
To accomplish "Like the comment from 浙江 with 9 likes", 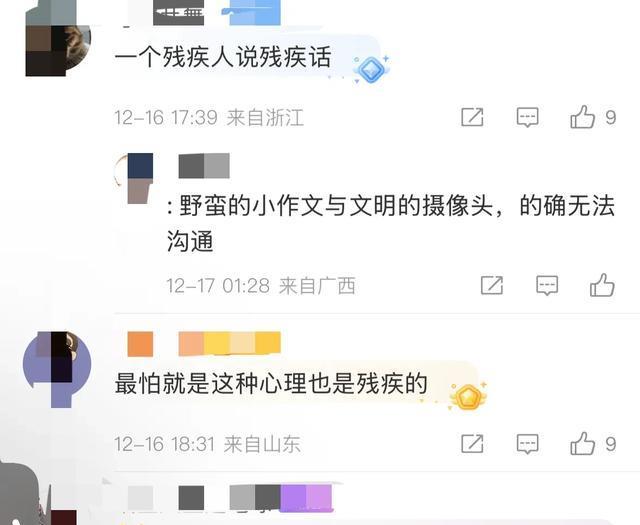I will (582, 117).
